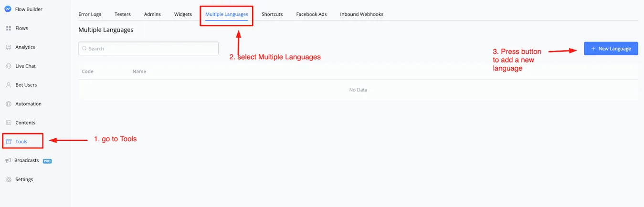The height and width of the screenshot is (207, 644).
Task: Select Tools in the sidebar
Action: [21, 142]
